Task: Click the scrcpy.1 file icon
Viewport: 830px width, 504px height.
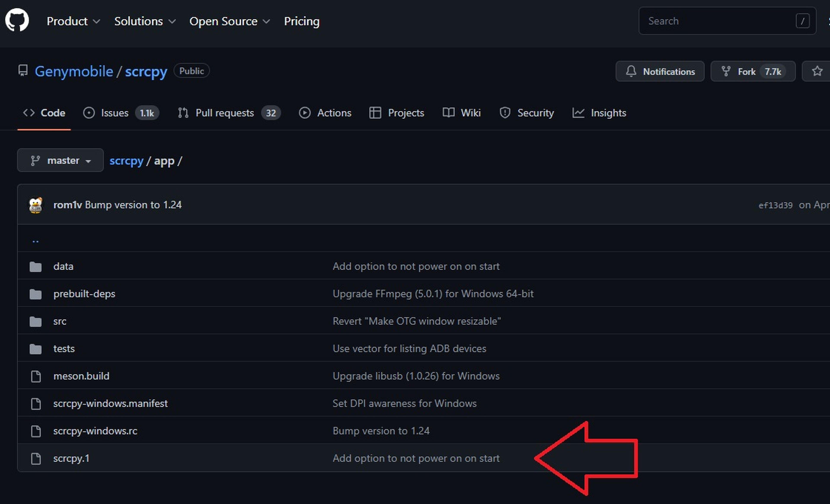Action: [36, 459]
